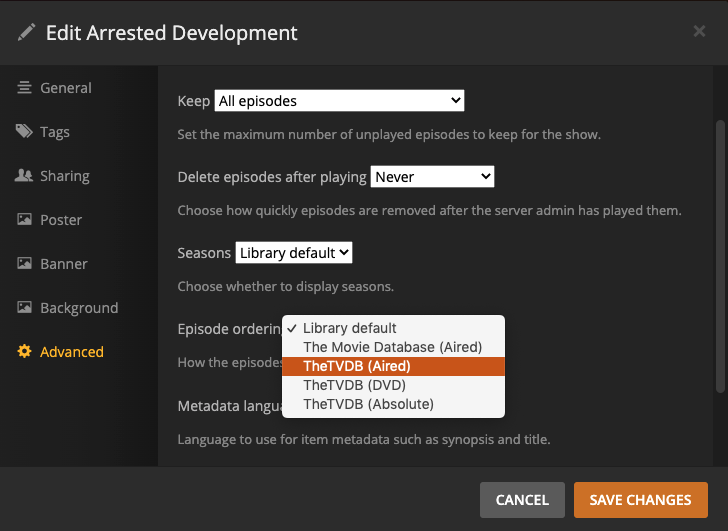Viewport: 728px width, 531px height.
Task: Open the Delete episodes after playing dropdown
Action: coord(433,177)
